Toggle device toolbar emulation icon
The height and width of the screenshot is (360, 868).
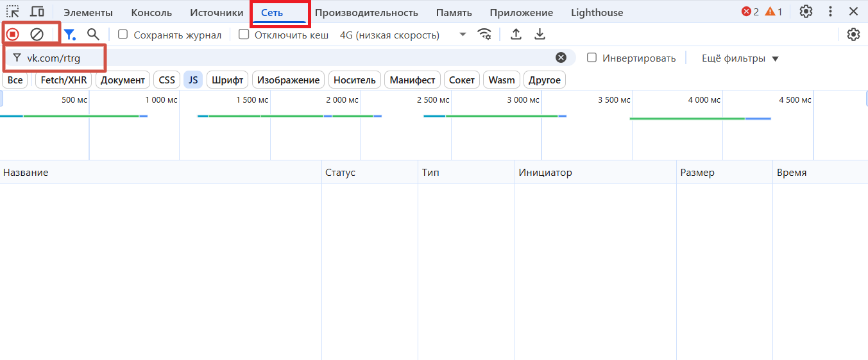[x=37, y=12]
